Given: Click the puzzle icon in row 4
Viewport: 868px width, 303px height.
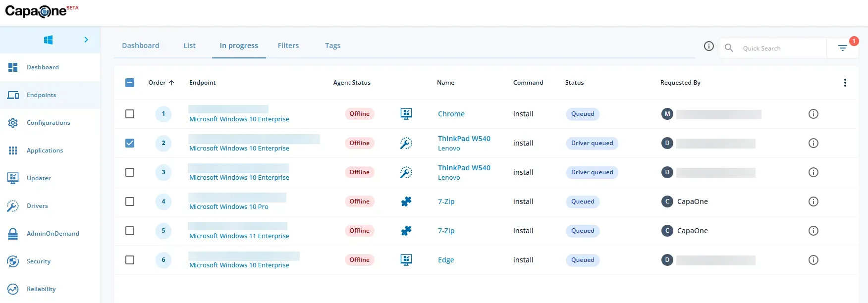Looking at the screenshot, I should click(x=406, y=202).
